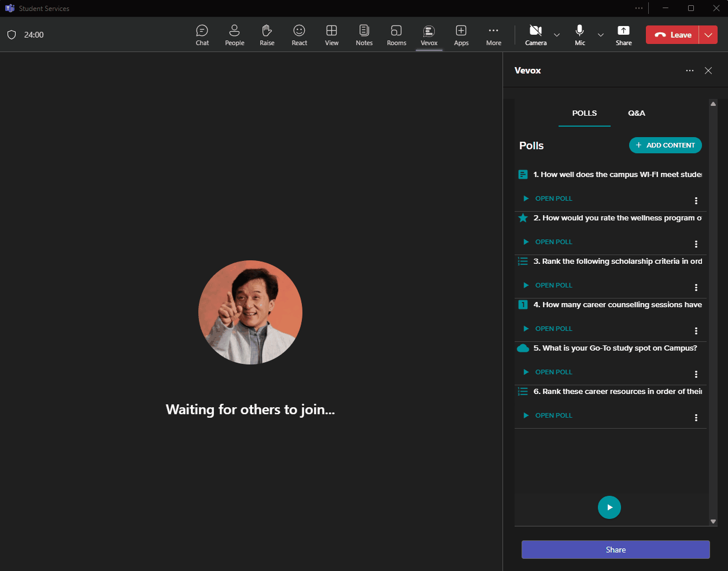Open the Leave options dropdown arrow
Screen dimensions: 728x571
(708, 35)
